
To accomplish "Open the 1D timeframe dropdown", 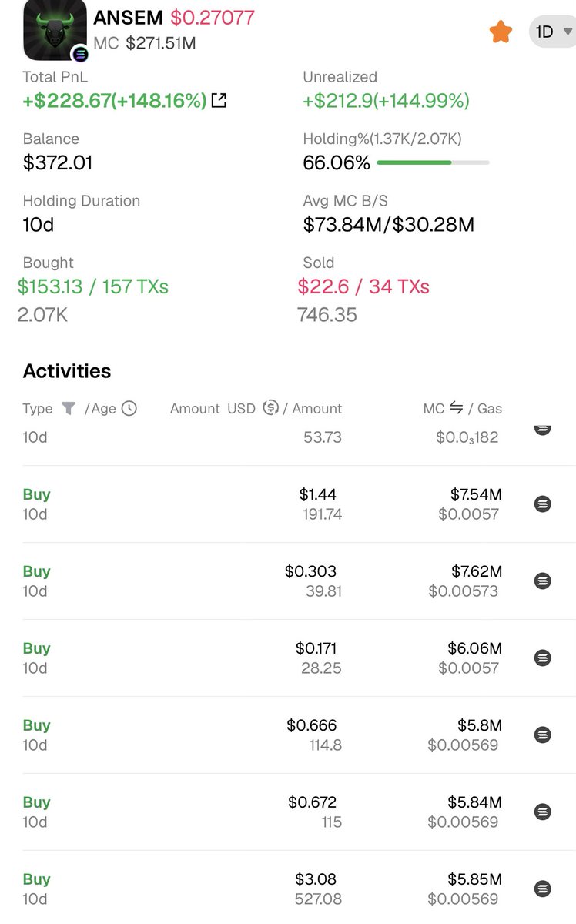I will (552, 32).
